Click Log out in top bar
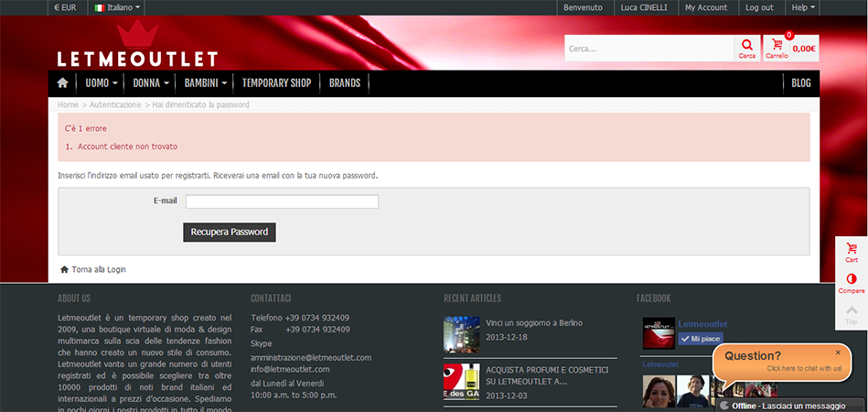Image resolution: width=868 pixels, height=412 pixels. (759, 7)
